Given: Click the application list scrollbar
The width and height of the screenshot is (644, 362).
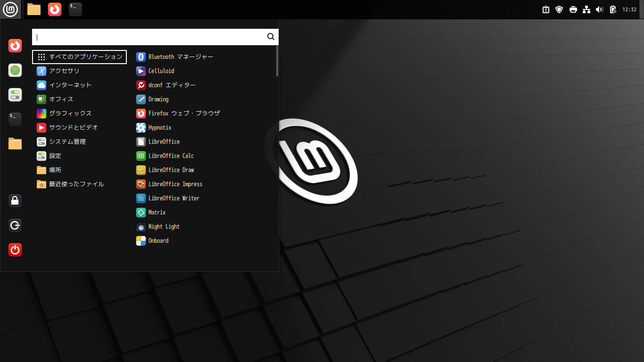Looking at the screenshot, I should coord(277,61).
